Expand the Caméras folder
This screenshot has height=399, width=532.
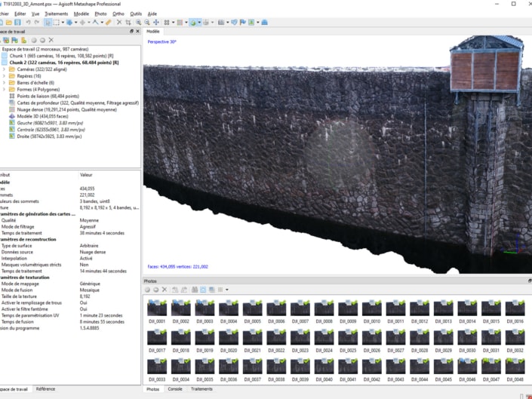[4, 69]
